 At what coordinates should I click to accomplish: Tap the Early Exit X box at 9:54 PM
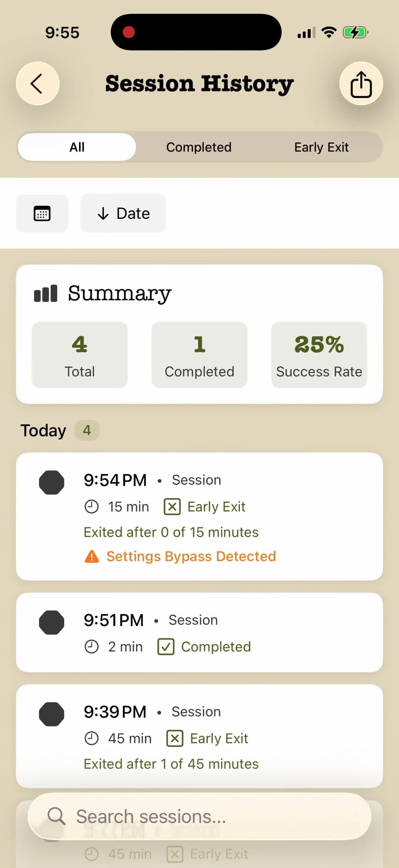(x=172, y=507)
